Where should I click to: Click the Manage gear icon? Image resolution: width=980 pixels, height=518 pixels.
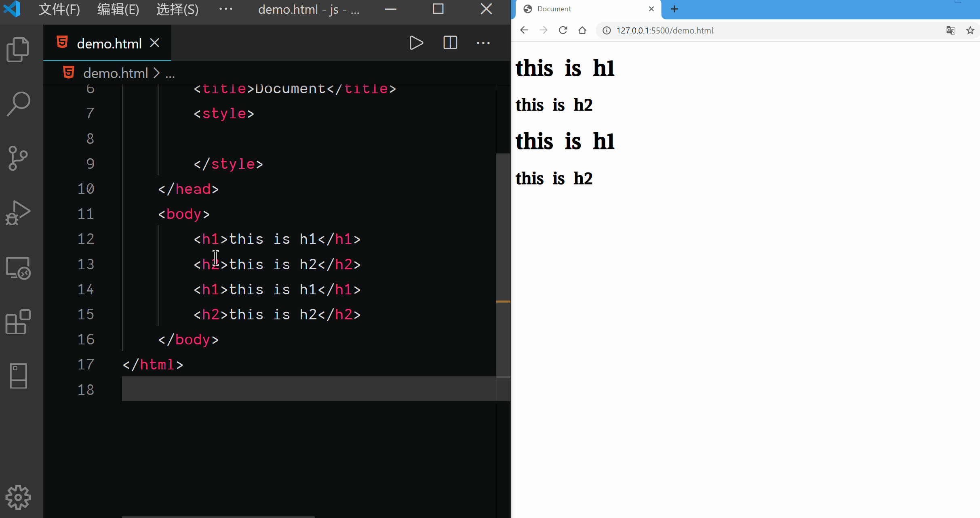point(18,497)
